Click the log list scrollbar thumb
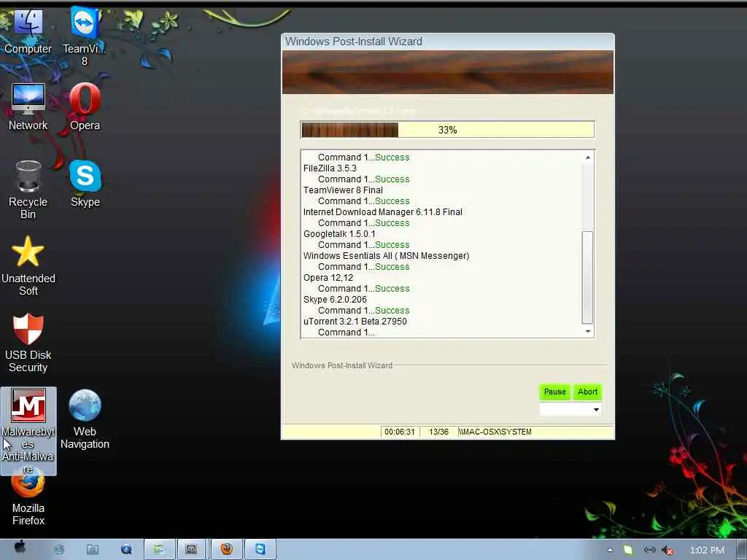Screen dimensions: 747x560 588,277
